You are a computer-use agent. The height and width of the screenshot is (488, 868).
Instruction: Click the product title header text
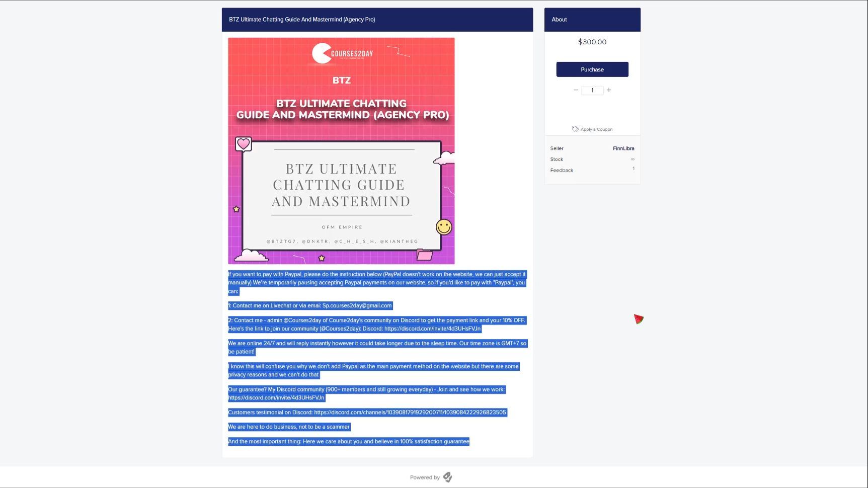302,20
